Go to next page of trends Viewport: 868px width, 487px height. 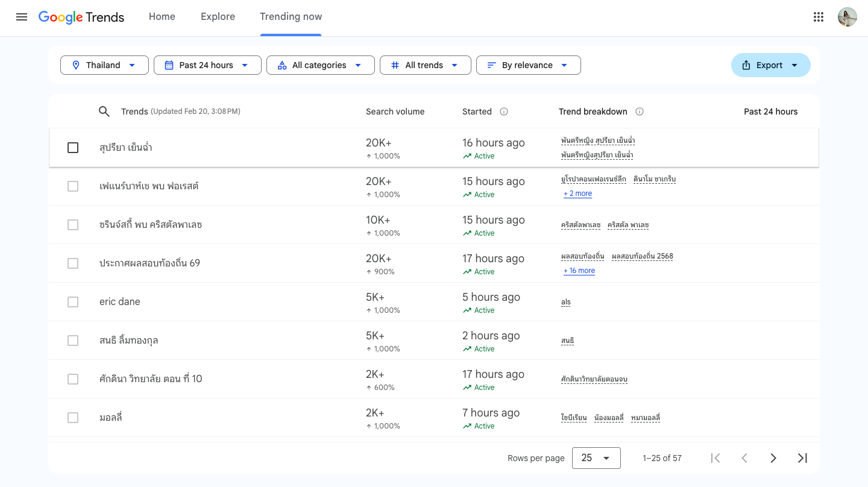coord(773,458)
